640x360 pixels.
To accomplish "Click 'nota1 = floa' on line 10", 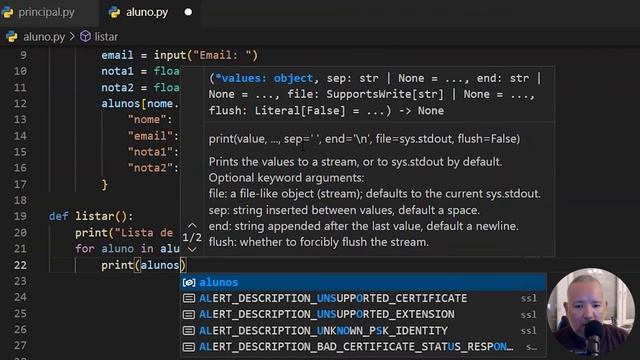I will (x=140, y=71).
